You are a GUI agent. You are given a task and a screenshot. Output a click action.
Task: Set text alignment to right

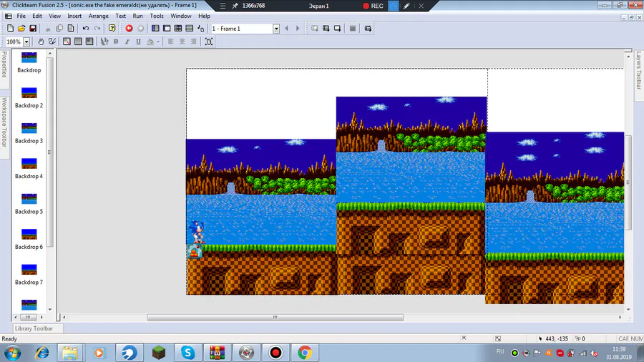[x=193, y=41]
